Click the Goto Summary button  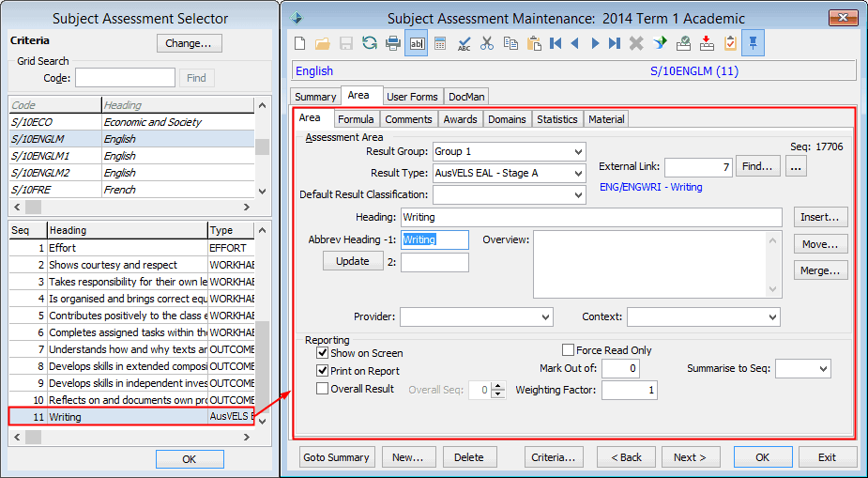(337, 457)
